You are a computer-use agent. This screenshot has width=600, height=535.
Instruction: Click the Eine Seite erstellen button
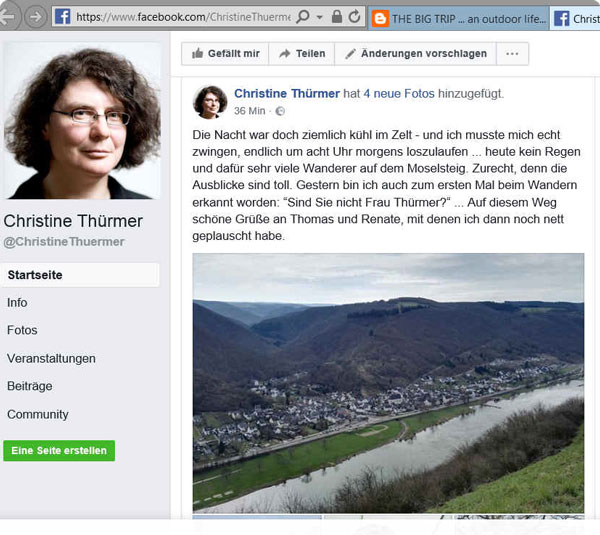click(x=59, y=450)
